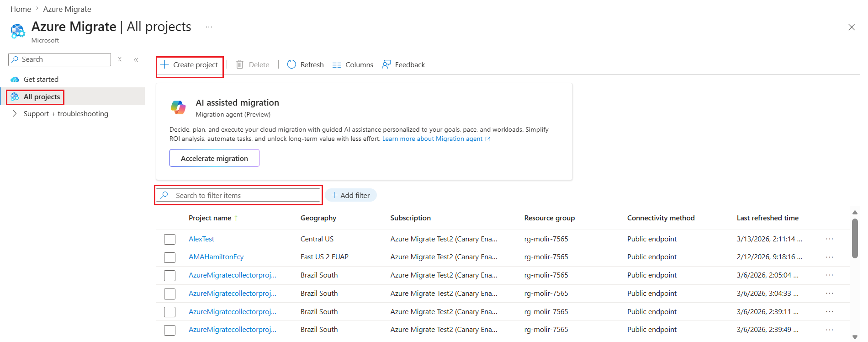Open ellipsis menu for row refreshed 2:39:49

tap(830, 330)
